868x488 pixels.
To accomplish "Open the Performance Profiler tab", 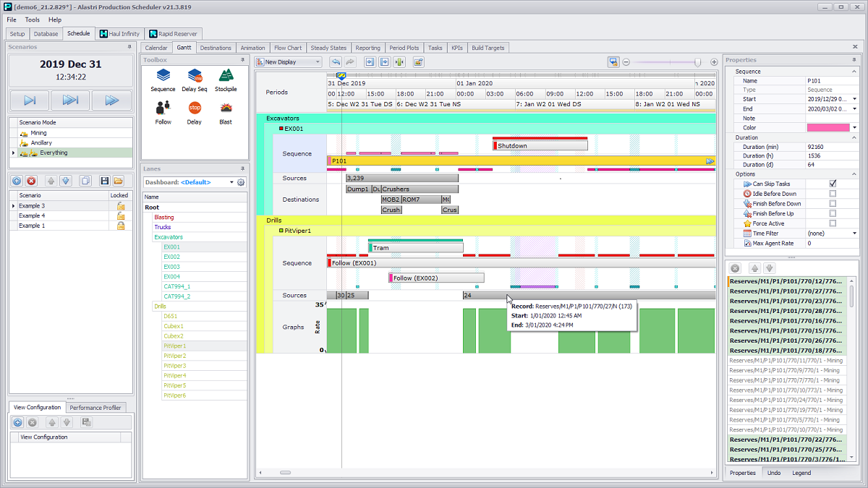I will tap(96, 408).
